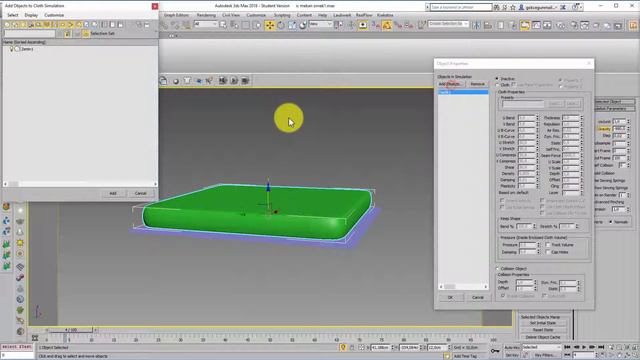Open the reference coordinate system View dropdown
640x360 pixels.
pyautogui.click(x=320, y=24)
